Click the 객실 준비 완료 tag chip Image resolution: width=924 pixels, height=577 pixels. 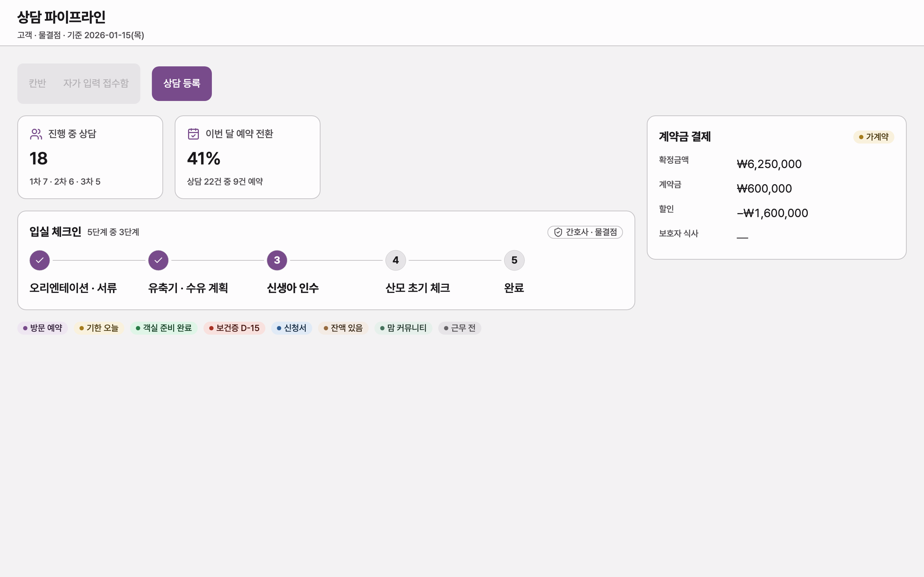(x=164, y=328)
